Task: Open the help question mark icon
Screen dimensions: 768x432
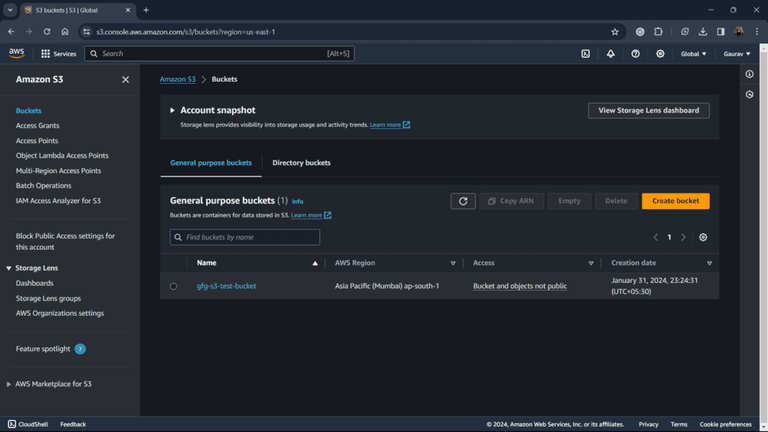Action: (635, 54)
